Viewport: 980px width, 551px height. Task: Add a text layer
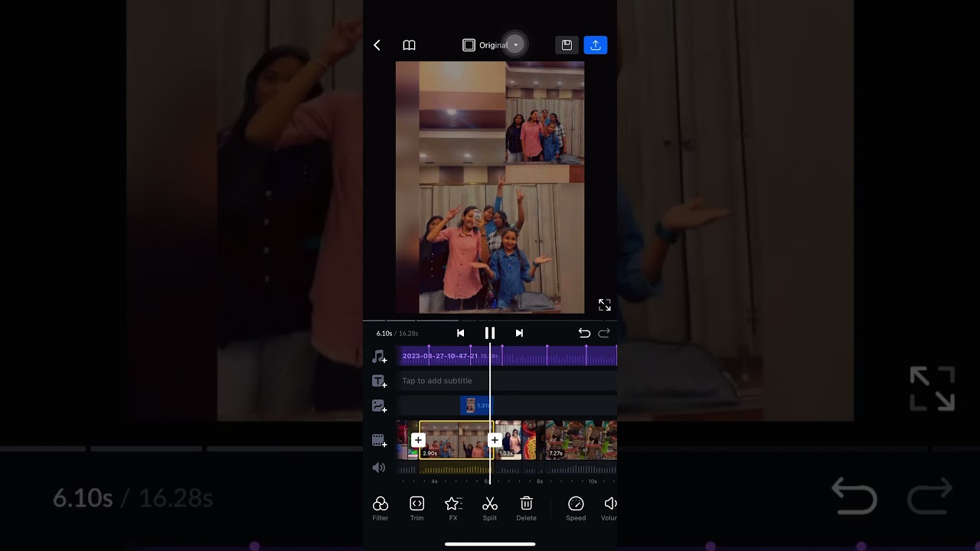point(379,381)
